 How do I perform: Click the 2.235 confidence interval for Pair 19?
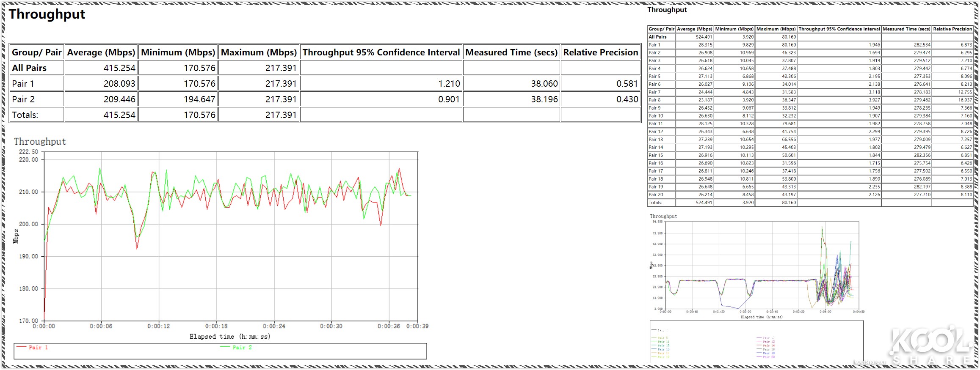pos(874,187)
